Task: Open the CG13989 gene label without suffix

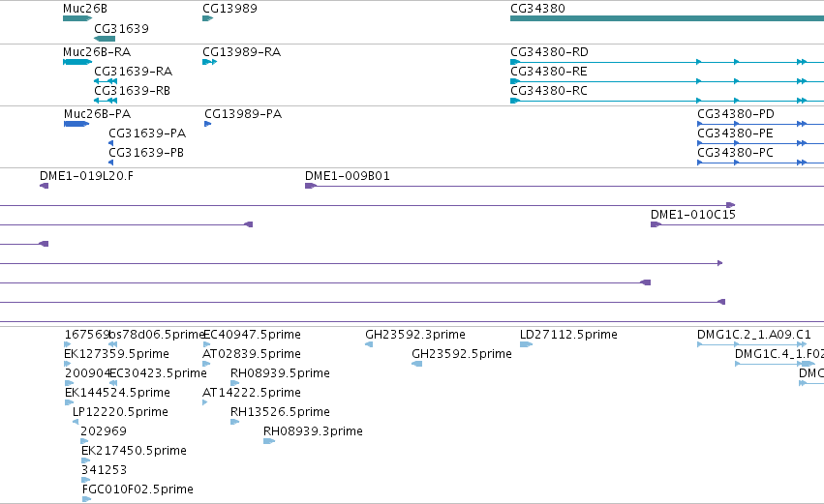Action: [229, 9]
